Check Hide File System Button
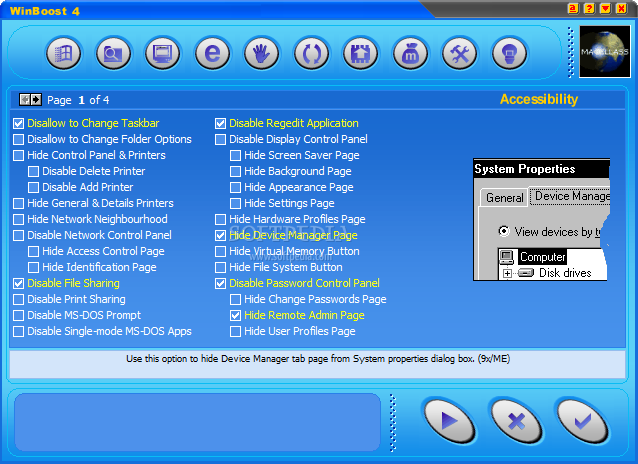Image resolution: width=638 pixels, height=464 pixels. [221, 267]
